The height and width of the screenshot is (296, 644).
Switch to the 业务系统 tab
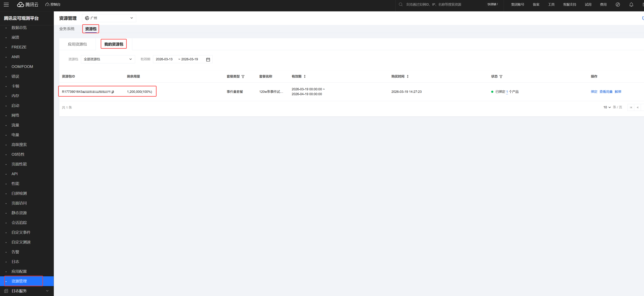click(x=67, y=29)
